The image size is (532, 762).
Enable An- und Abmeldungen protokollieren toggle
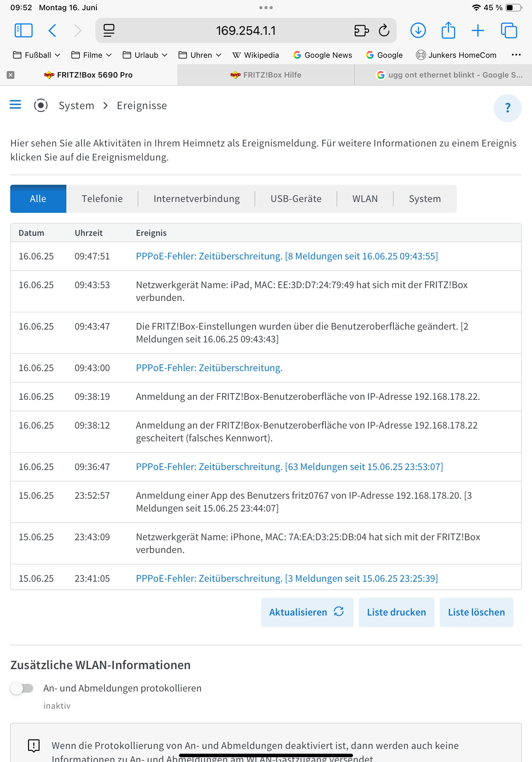coord(22,688)
